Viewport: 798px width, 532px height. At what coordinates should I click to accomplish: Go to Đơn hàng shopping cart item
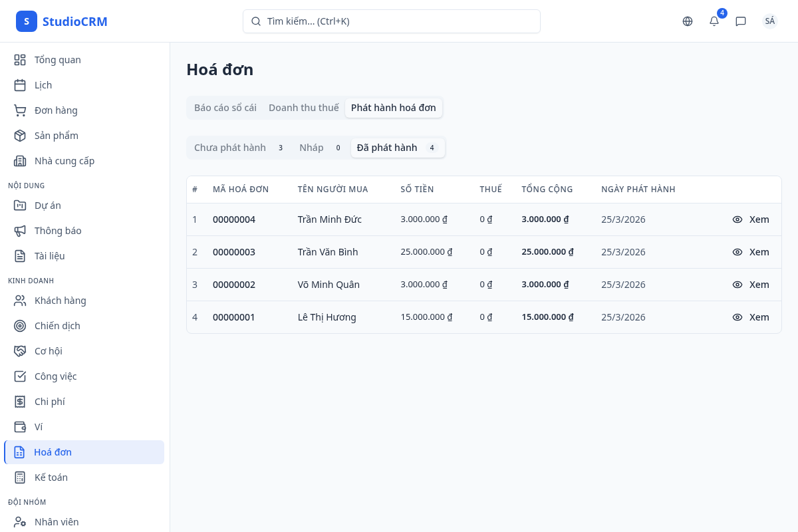(x=56, y=110)
